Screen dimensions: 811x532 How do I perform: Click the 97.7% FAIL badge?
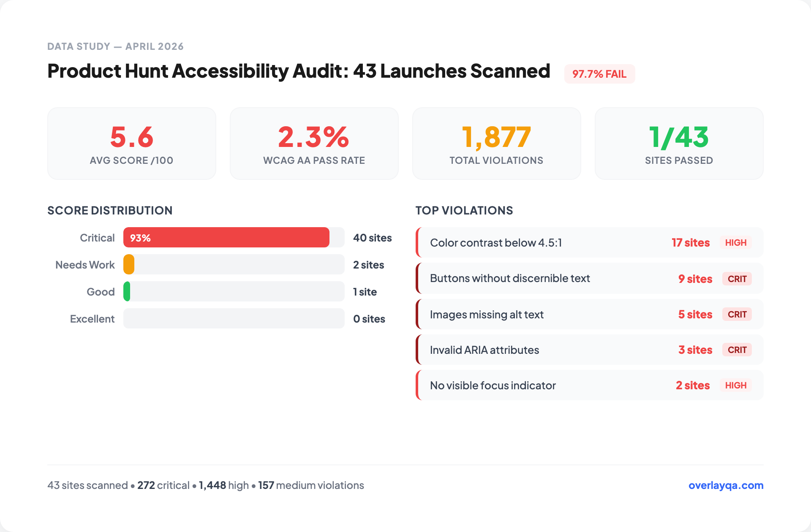pos(600,74)
